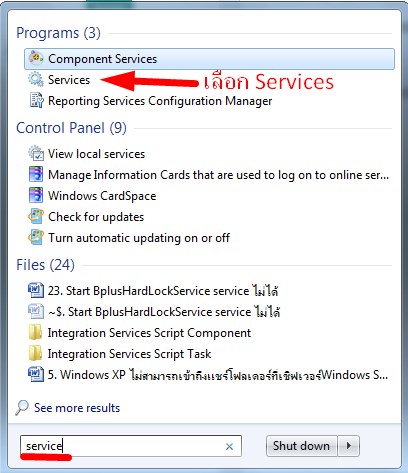Open Reporting Services Configuration Manager icon
Viewport: 408px width, 473px height.
click(36, 101)
